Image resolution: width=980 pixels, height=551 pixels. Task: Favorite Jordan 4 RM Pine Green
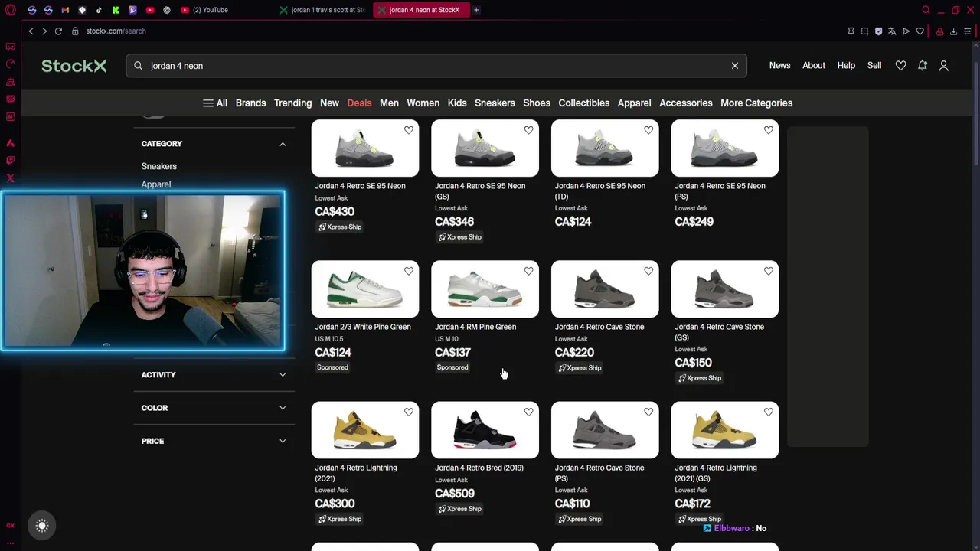[x=528, y=271]
